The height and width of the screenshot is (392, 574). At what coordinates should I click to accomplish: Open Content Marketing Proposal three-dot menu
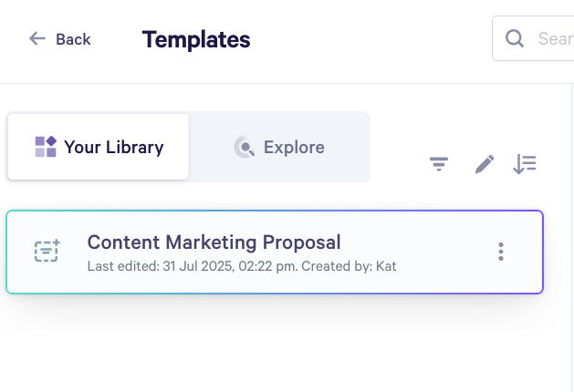coord(501,252)
